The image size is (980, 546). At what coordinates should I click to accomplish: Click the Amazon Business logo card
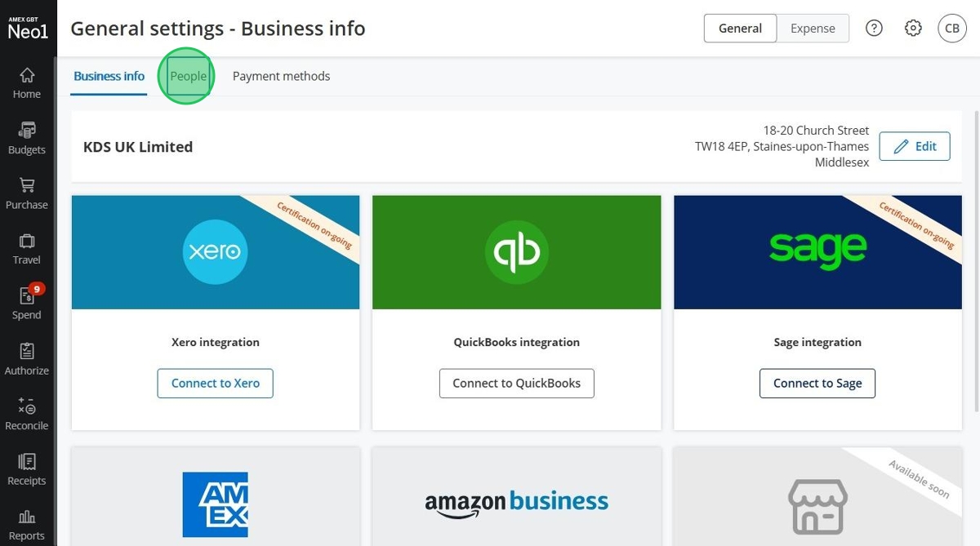[x=516, y=497]
